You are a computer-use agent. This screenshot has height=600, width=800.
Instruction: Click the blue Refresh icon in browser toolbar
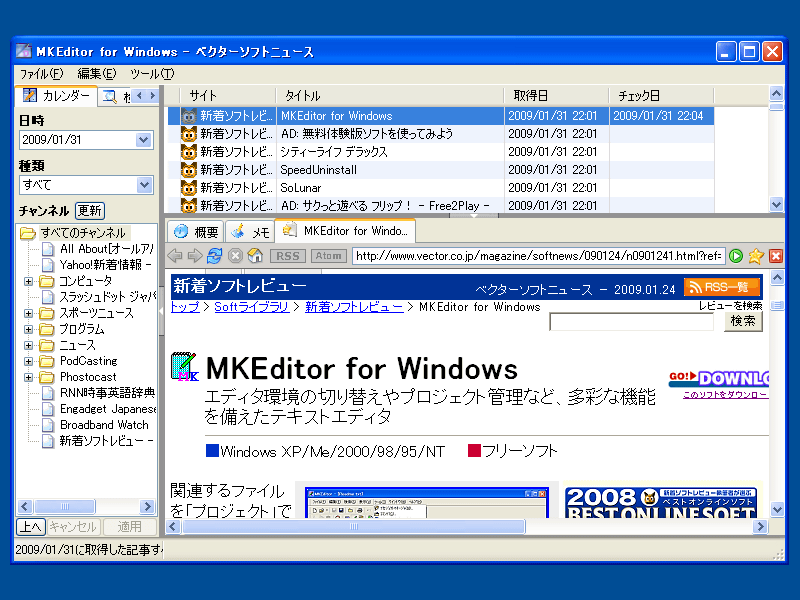(215, 256)
